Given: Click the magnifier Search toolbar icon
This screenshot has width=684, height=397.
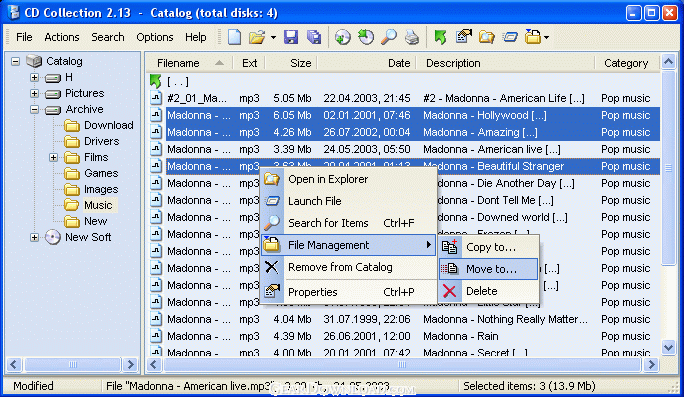Looking at the screenshot, I should pyautogui.click(x=388, y=37).
